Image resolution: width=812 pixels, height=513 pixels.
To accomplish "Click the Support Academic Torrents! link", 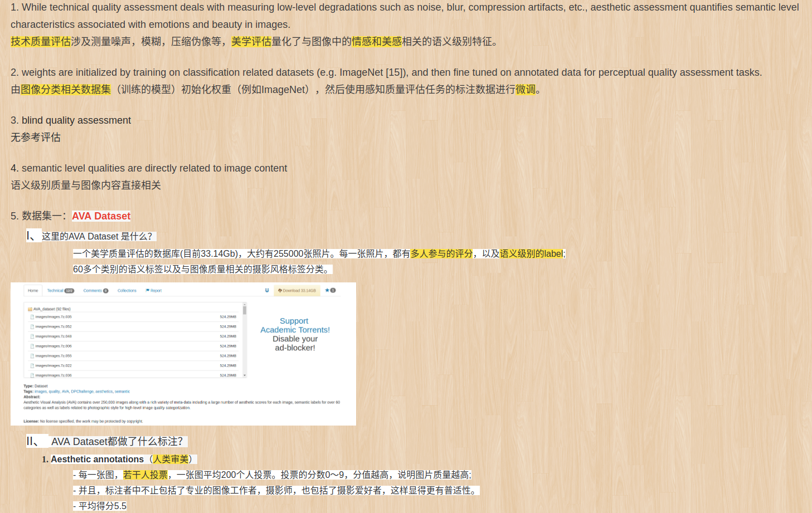I will point(295,325).
